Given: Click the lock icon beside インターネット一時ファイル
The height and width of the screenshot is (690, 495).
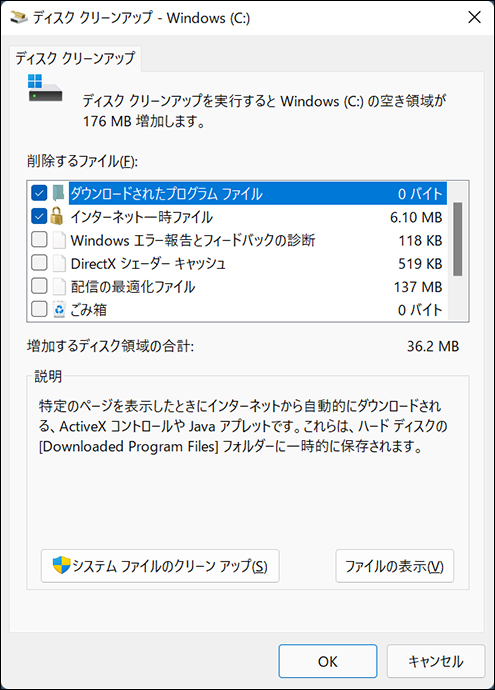Looking at the screenshot, I should [57, 216].
